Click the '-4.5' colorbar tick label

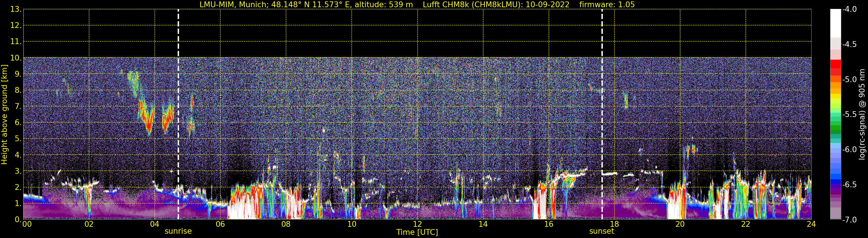[x=849, y=44]
